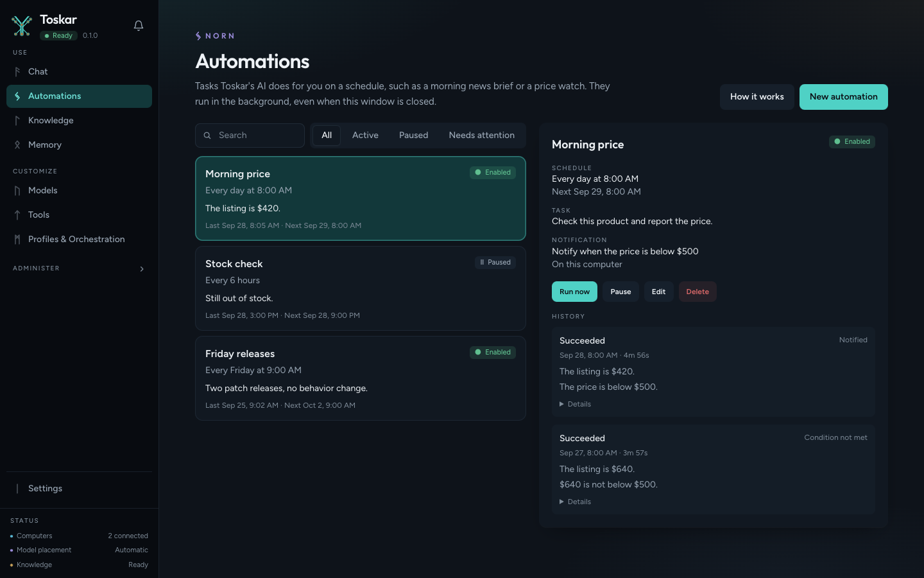Viewport: 924px width, 578px height.
Task: Pause the Morning price automation
Action: pos(620,292)
